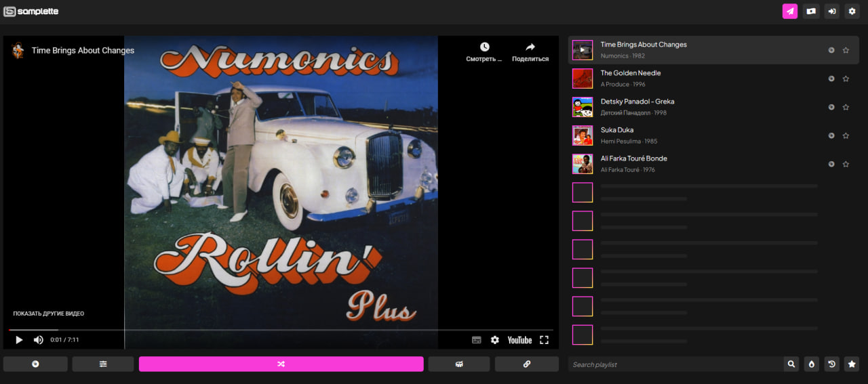Click the Watch later clock icon on video
The image size is (868, 384).
[x=484, y=47]
